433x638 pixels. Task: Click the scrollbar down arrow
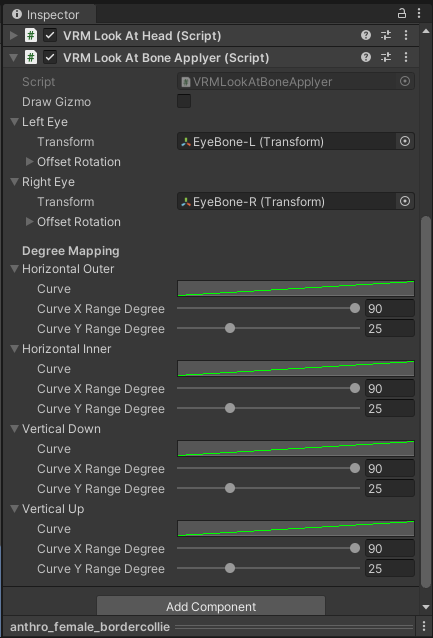point(426,607)
